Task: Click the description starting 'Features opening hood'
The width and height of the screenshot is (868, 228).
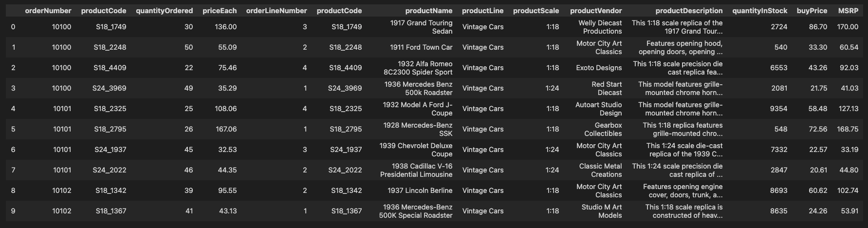Action: 681,47
